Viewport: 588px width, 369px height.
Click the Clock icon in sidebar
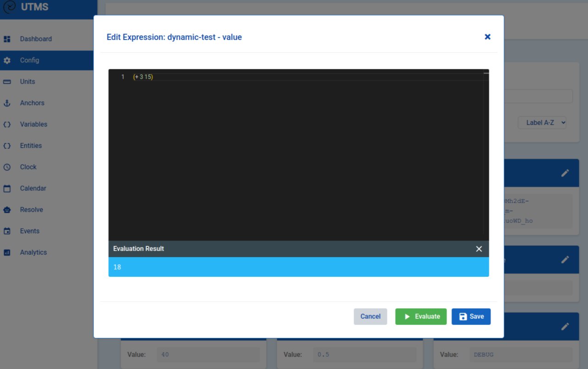[x=7, y=167]
